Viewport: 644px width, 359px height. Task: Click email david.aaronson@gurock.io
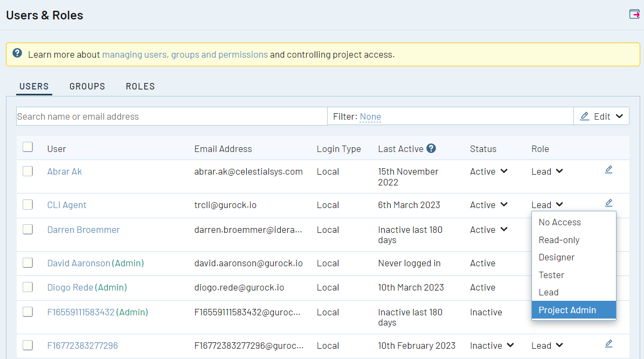248,263
